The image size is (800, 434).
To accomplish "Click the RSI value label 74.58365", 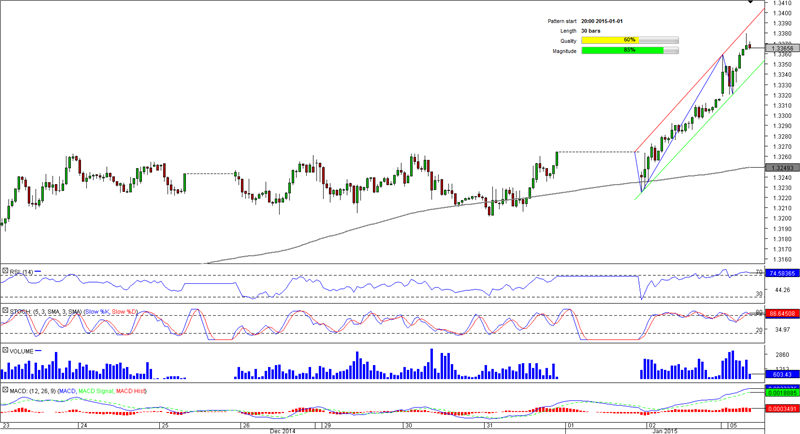I will (779, 272).
